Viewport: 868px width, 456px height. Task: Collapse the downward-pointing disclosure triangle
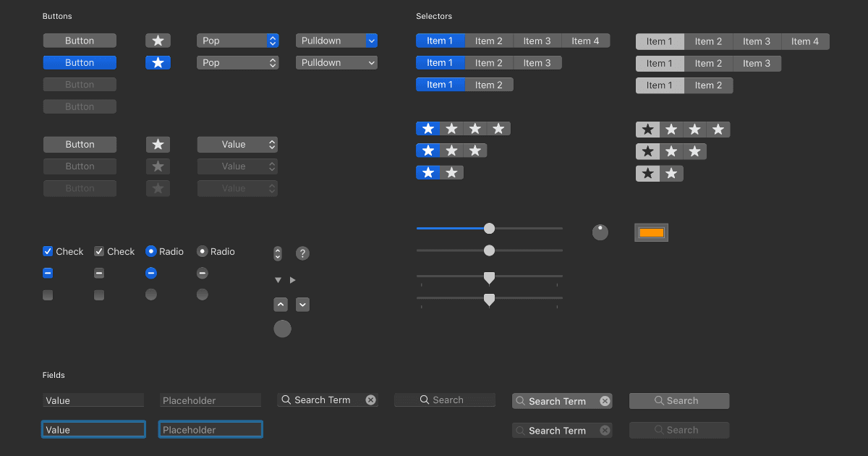pyautogui.click(x=278, y=280)
